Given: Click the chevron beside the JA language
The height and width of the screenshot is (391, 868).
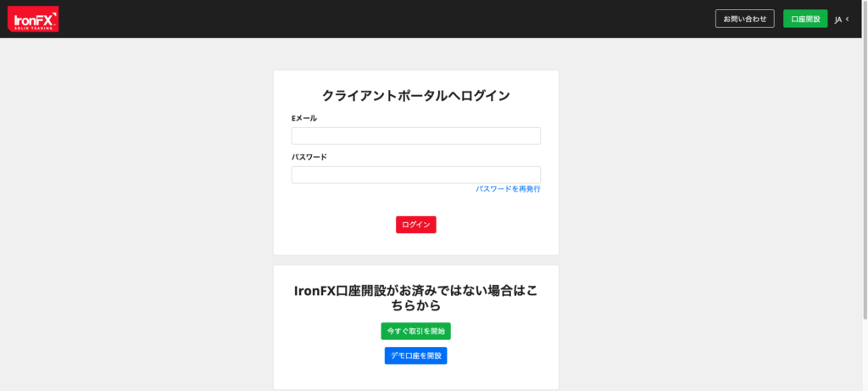Looking at the screenshot, I should [x=848, y=20].
